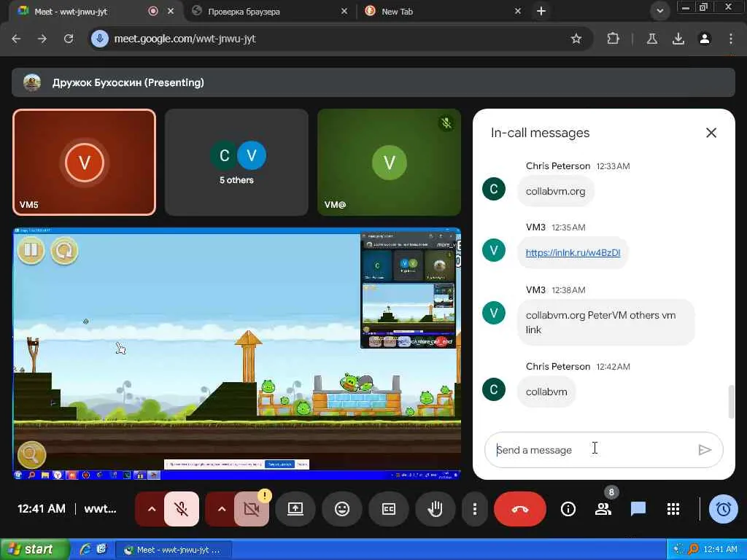
Task: Click the blue alarm clock button
Action: point(723,509)
